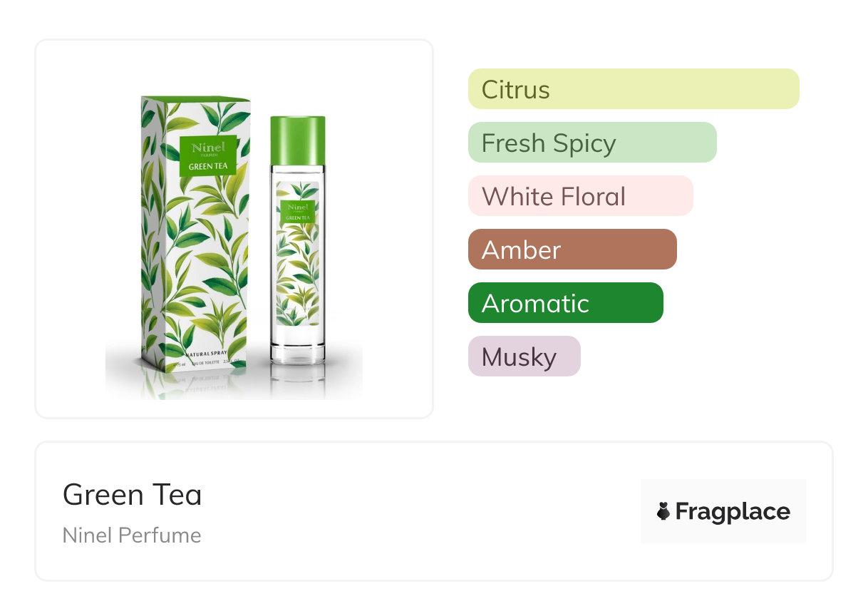The image size is (868, 616).
Task: Select the Citrus accord bar
Action: [x=634, y=89]
